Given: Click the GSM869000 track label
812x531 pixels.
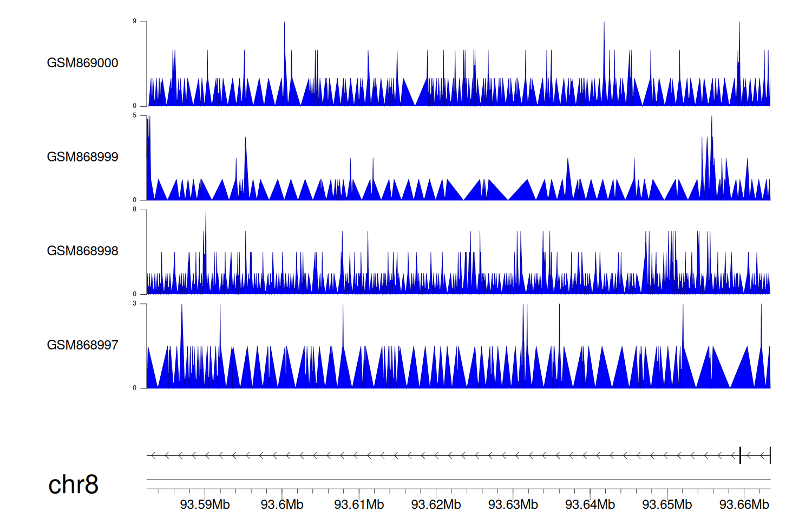Looking at the screenshot, I should 82,63.
